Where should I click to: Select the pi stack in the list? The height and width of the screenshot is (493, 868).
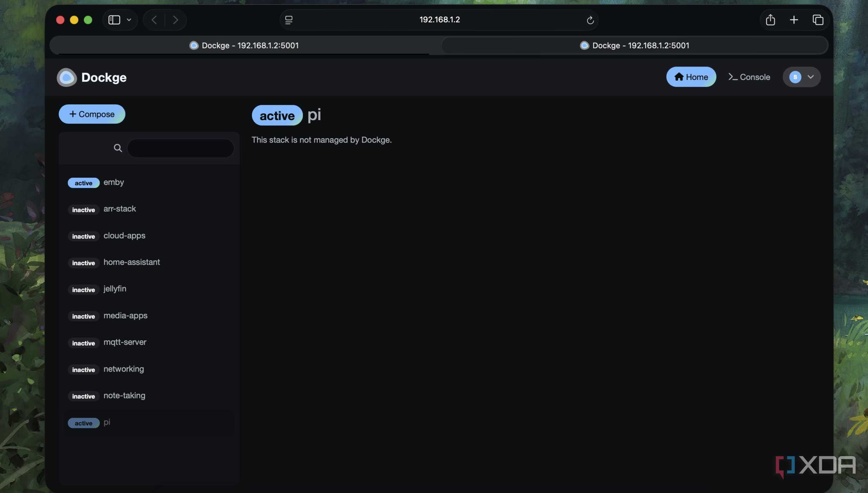[x=149, y=423]
